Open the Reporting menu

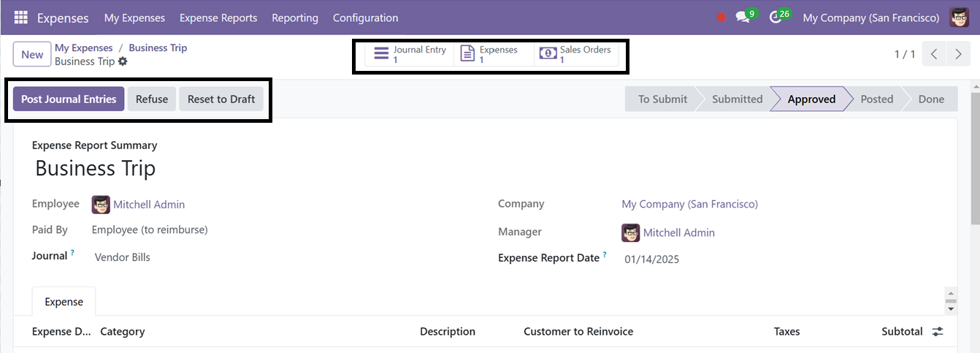point(295,18)
